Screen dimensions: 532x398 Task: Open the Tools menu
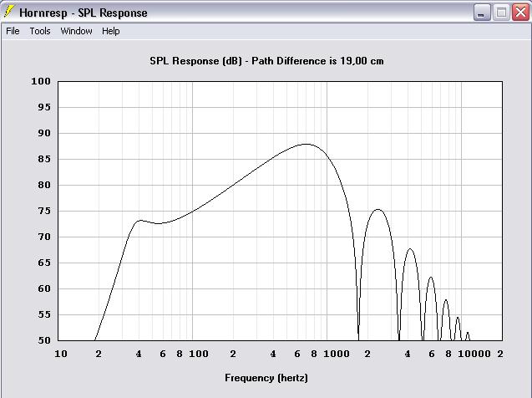pyautogui.click(x=40, y=31)
